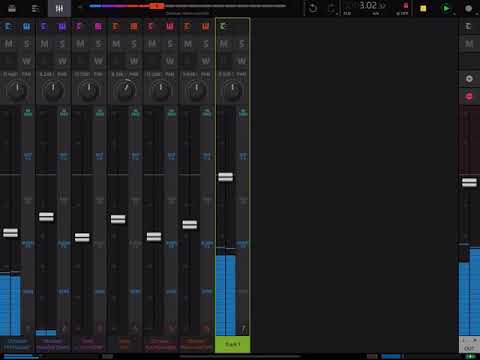
Task: Click the 3.02 time position display
Action: [x=368, y=5]
